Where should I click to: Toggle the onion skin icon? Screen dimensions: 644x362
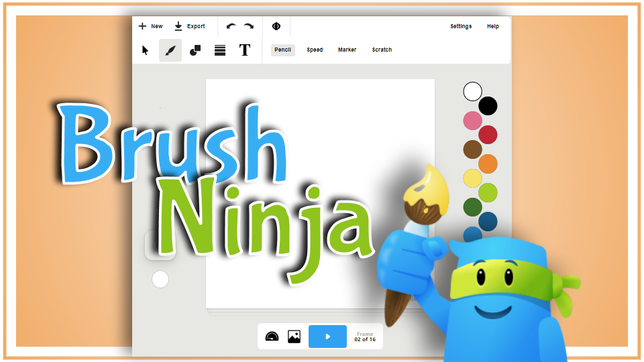[276, 26]
